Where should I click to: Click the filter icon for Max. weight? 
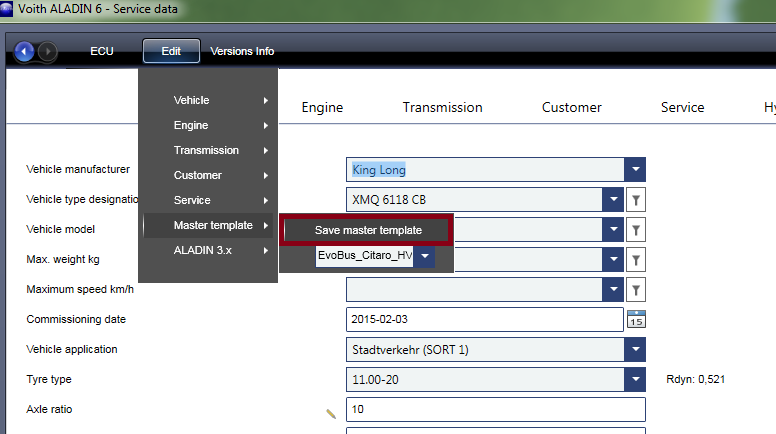tap(636, 260)
